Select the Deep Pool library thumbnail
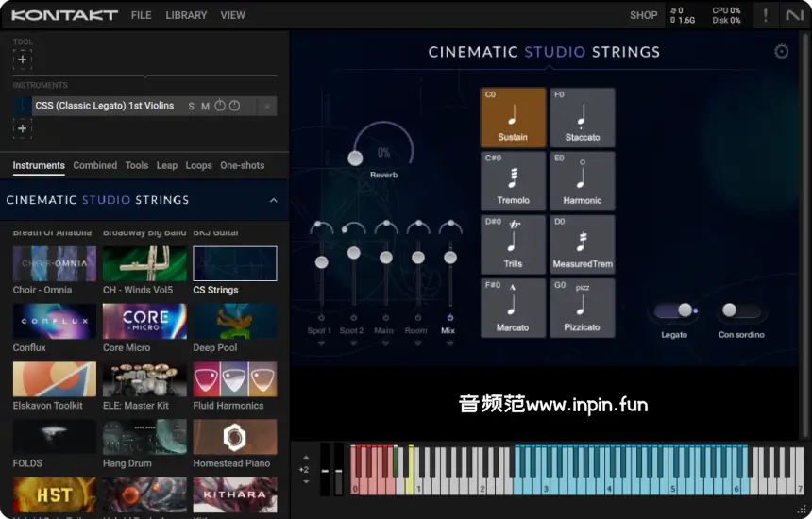812x519 pixels. point(234,322)
